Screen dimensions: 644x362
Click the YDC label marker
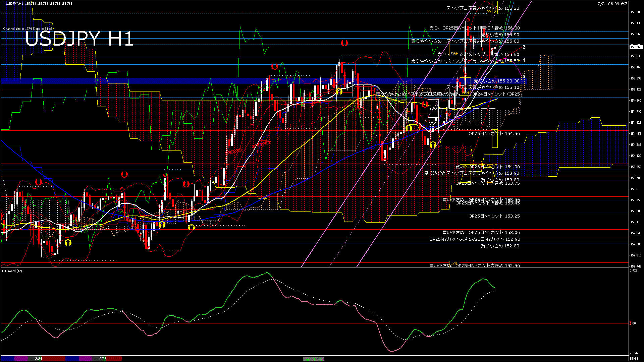coord(433,123)
